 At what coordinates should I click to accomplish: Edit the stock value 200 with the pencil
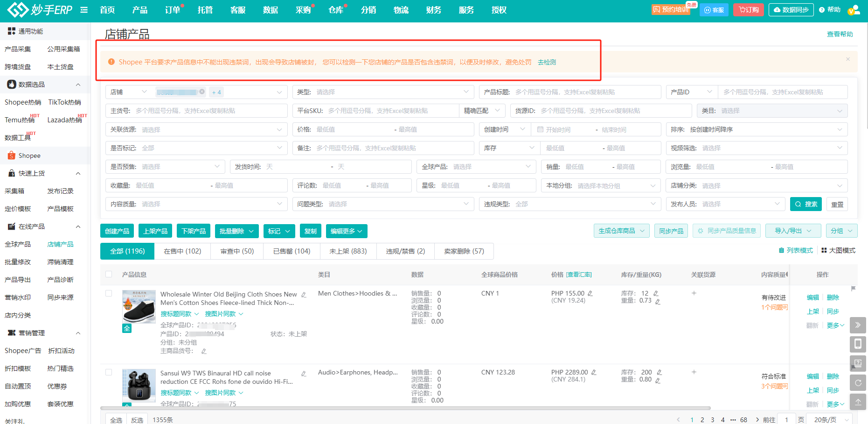tap(659, 372)
